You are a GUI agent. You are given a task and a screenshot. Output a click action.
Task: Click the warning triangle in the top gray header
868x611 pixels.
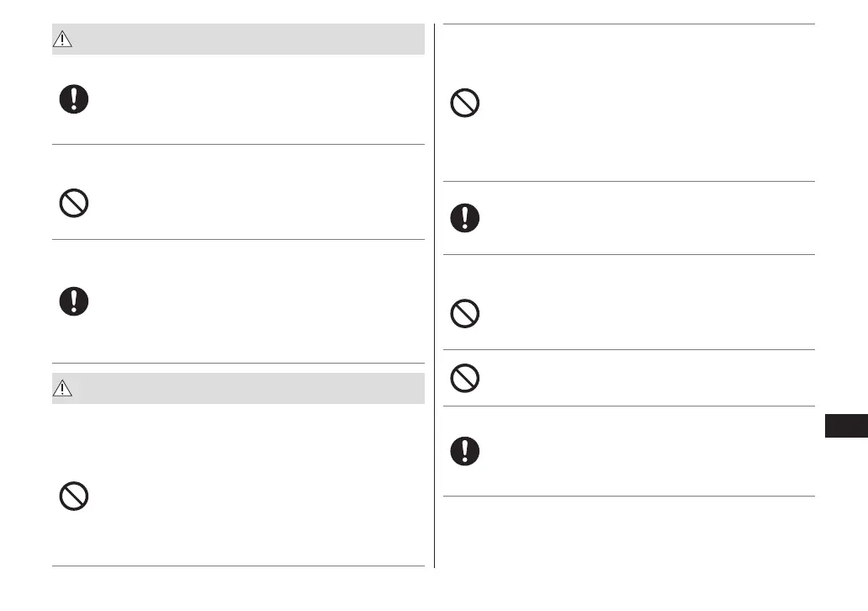64,40
